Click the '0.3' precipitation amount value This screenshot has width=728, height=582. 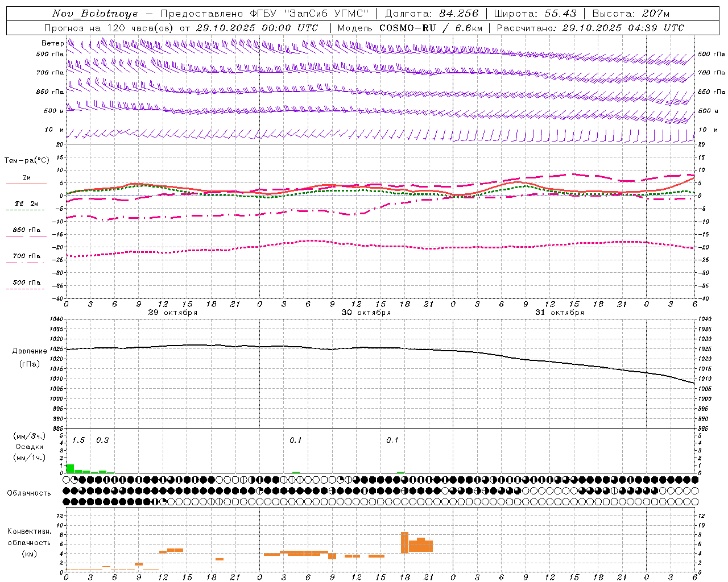102,440
